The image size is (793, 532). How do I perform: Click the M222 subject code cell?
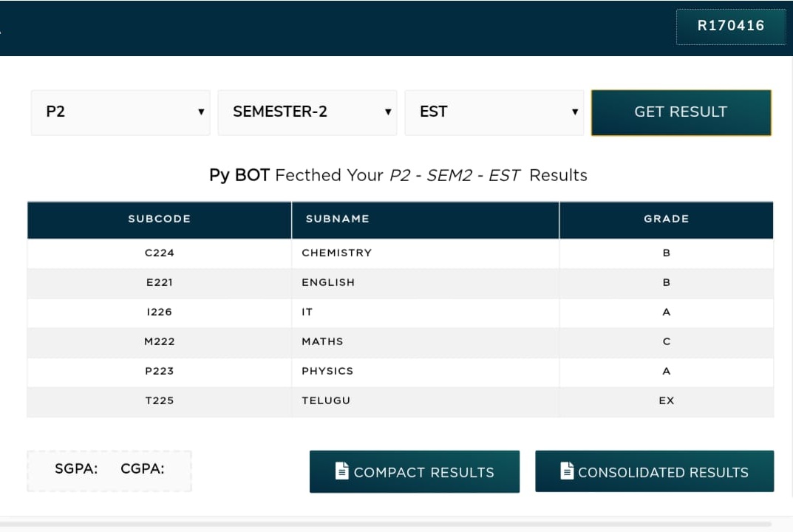tap(160, 342)
